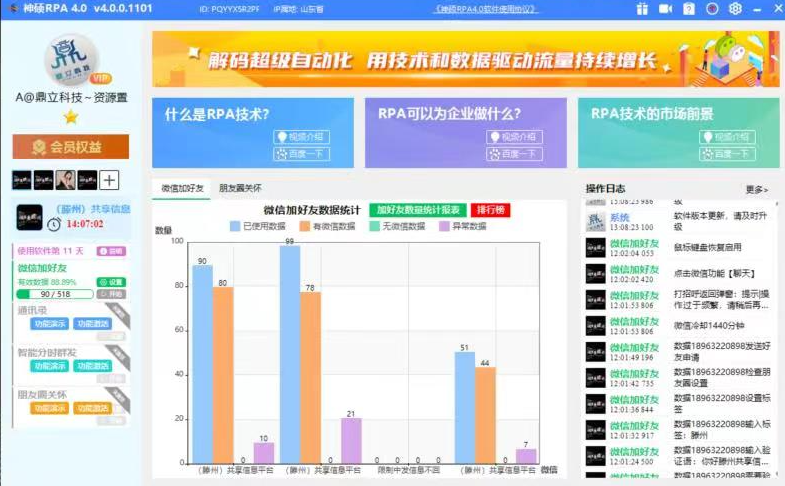
Task: Click 百度一下 in the 什么是RPA技术 card
Action: click(301, 154)
